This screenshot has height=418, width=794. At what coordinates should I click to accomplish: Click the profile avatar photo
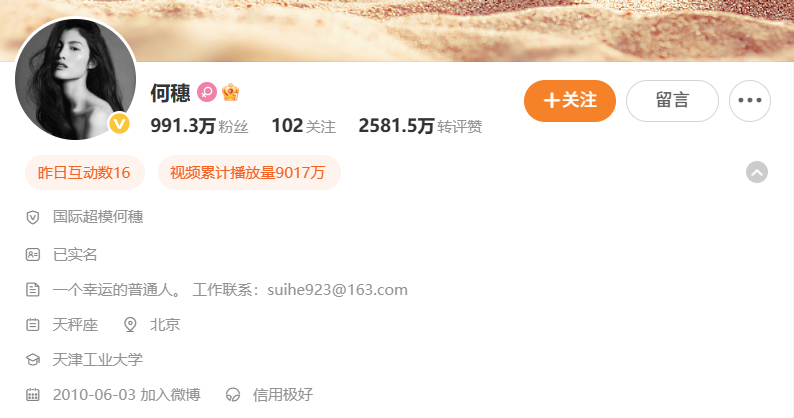coord(75,79)
